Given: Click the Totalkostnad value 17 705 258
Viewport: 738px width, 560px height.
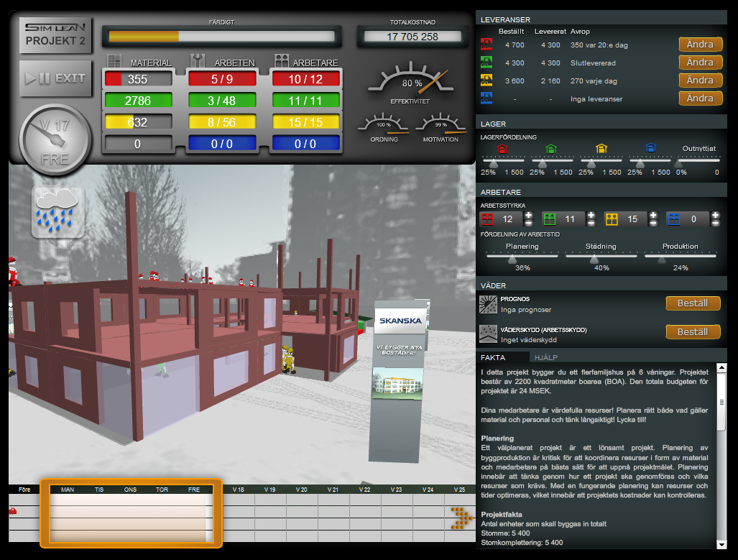Looking at the screenshot, I should click(412, 37).
